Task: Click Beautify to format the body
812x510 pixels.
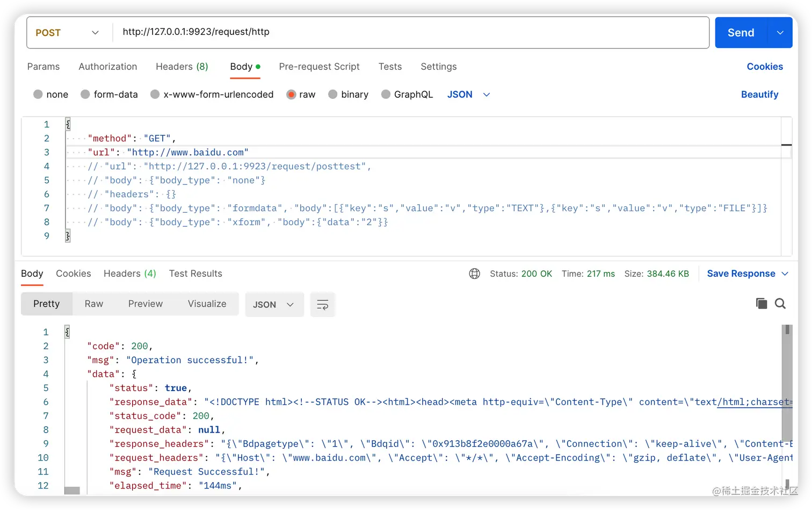Action: pos(760,95)
